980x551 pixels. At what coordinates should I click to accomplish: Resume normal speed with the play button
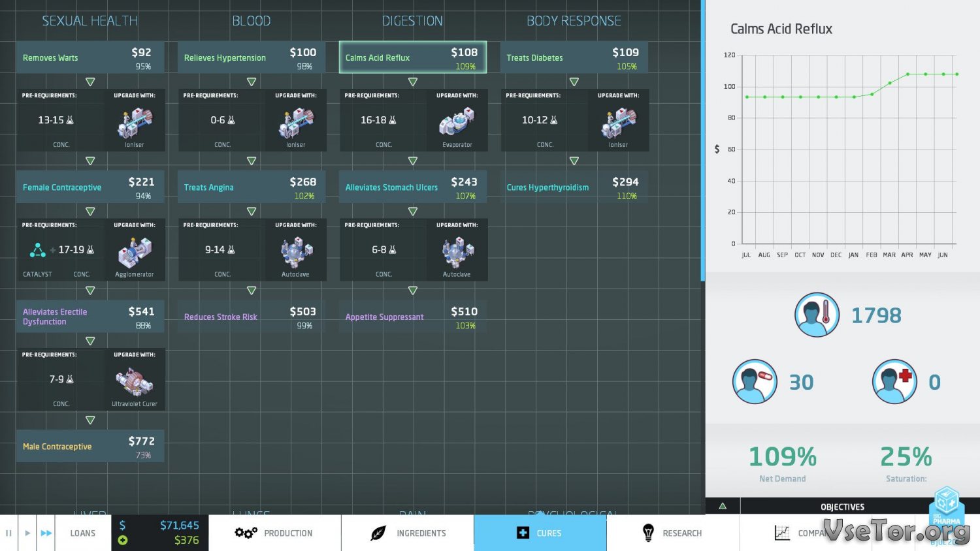[27, 533]
